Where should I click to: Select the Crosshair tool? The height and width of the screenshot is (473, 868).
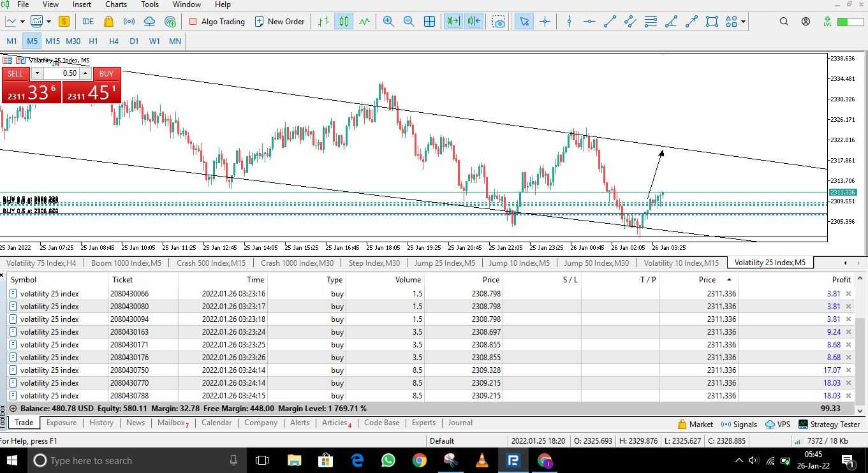click(545, 21)
